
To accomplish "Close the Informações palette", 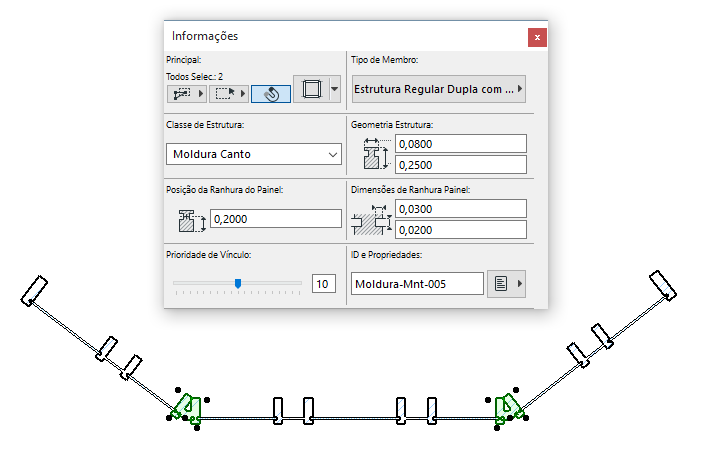I will [537, 37].
